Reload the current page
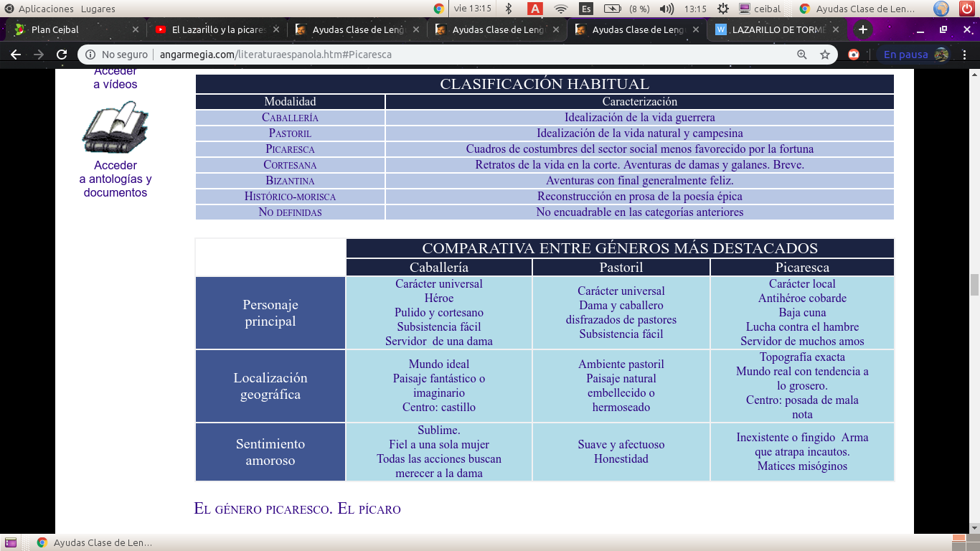Image resolution: width=980 pixels, height=551 pixels. pyautogui.click(x=62, y=55)
